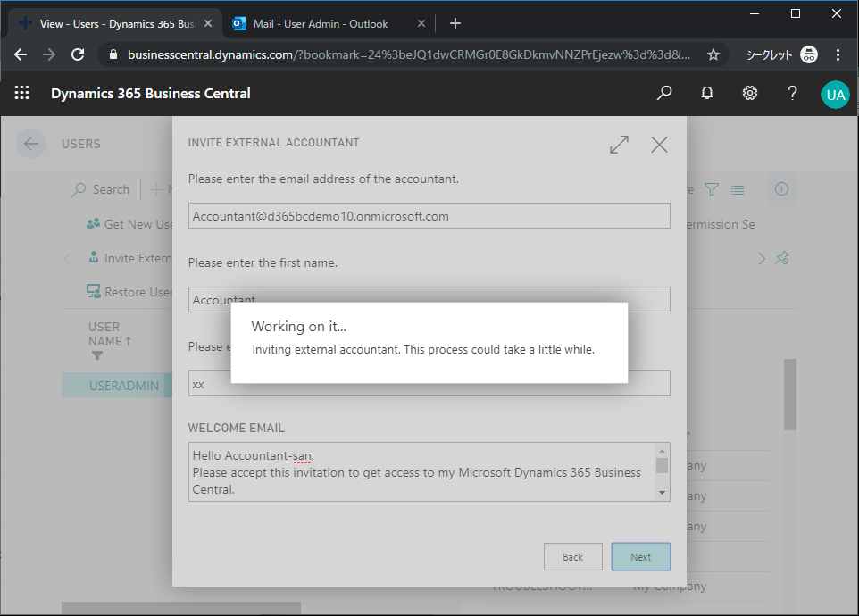Click the search magnifier in Business Central header
859x616 pixels.
664,93
